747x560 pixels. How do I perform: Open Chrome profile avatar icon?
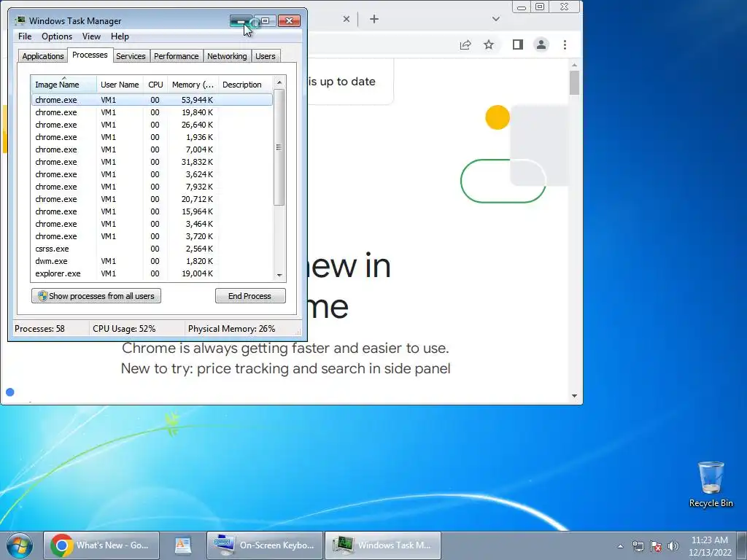541,44
